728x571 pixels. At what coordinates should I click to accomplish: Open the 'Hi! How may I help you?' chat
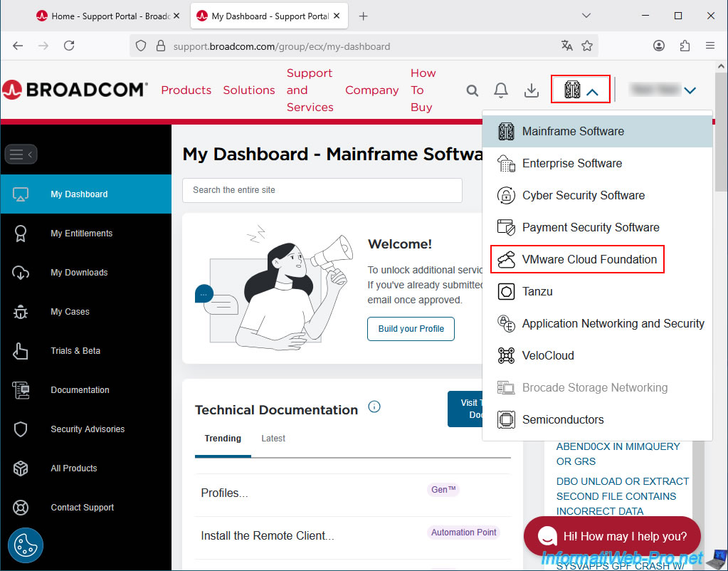click(x=612, y=536)
